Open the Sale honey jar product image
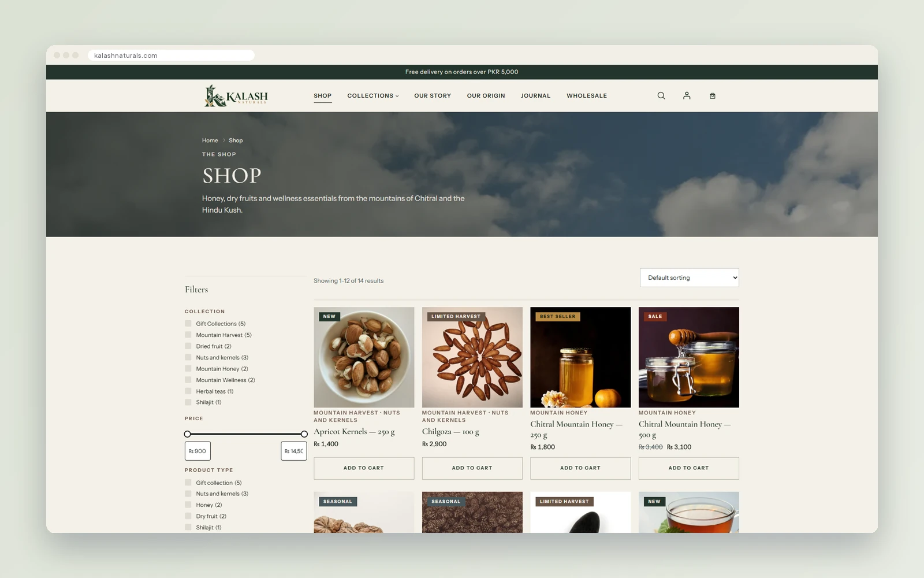Image resolution: width=924 pixels, height=578 pixels. [689, 357]
